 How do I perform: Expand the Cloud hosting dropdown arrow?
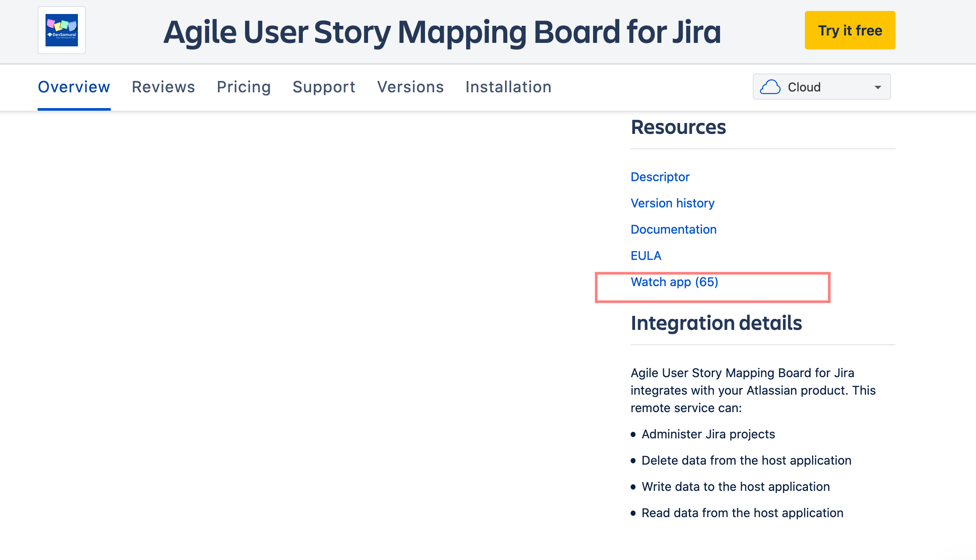[x=878, y=87]
